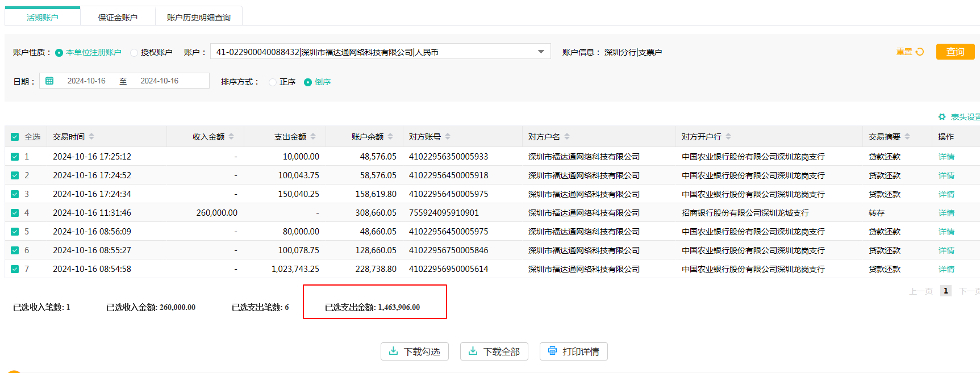The height and width of the screenshot is (373, 980).
Task: Uncheck row 2 checkbox
Action: tap(15, 175)
